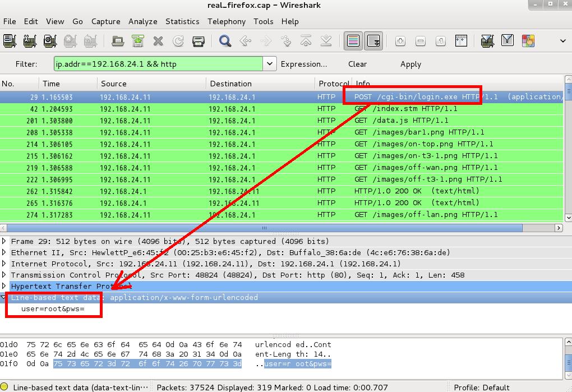Open the Edit menu

pos(31,21)
